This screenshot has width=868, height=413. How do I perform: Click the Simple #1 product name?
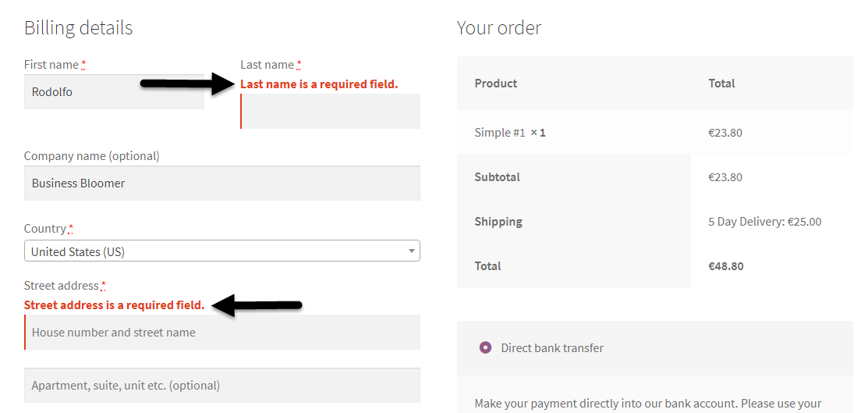(x=500, y=133)
